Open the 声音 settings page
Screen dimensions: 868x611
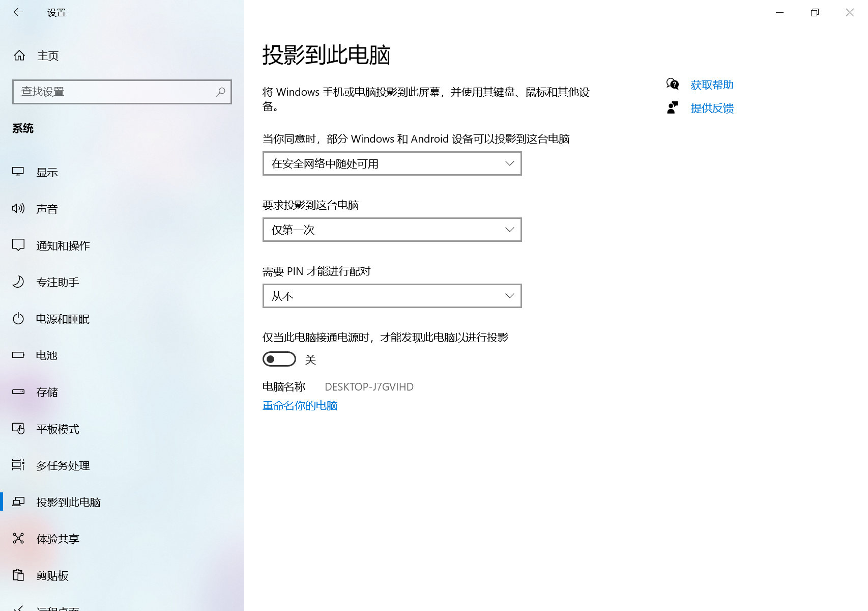coord(47,208)
